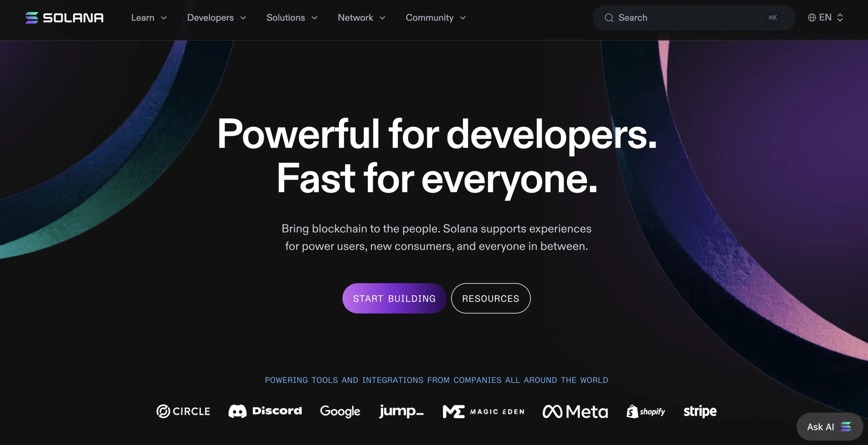Click the Resources button

(490, 298)
